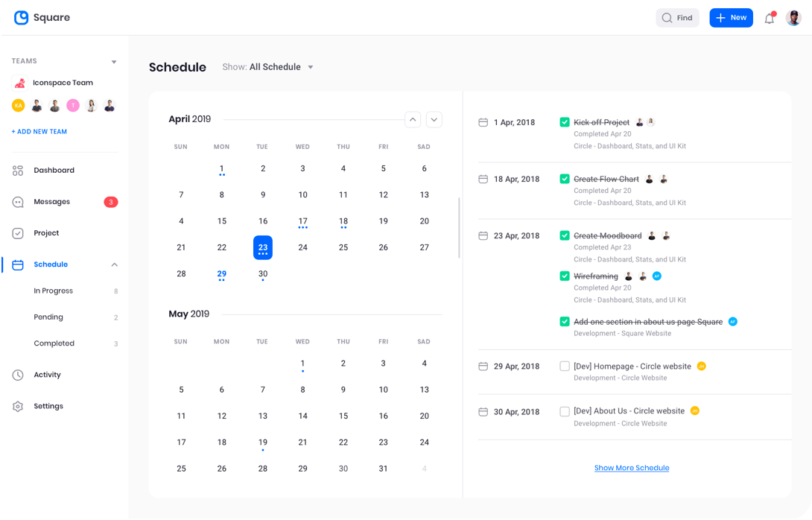
Task: Select In Progress in the sidebar
Action: pos(53,291)
